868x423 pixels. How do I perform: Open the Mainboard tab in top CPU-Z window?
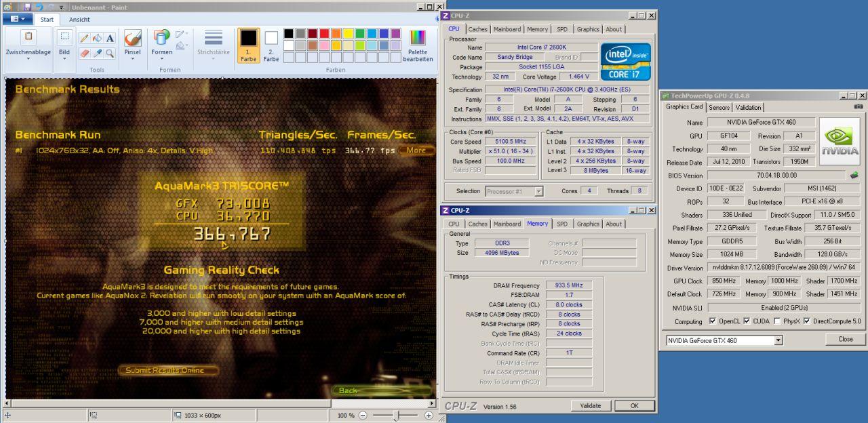(507, 29)
